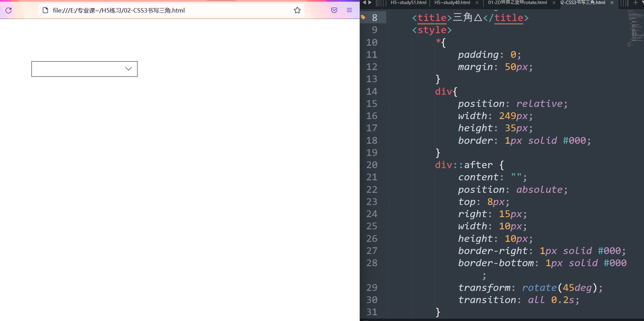
Task: Add a new editor tab with plus
Action: 635,2
